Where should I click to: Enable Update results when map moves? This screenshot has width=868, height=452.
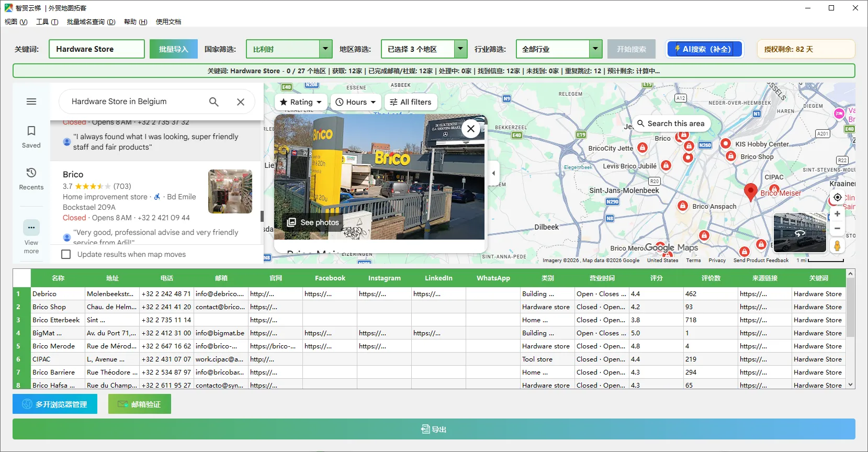point(66,254)
